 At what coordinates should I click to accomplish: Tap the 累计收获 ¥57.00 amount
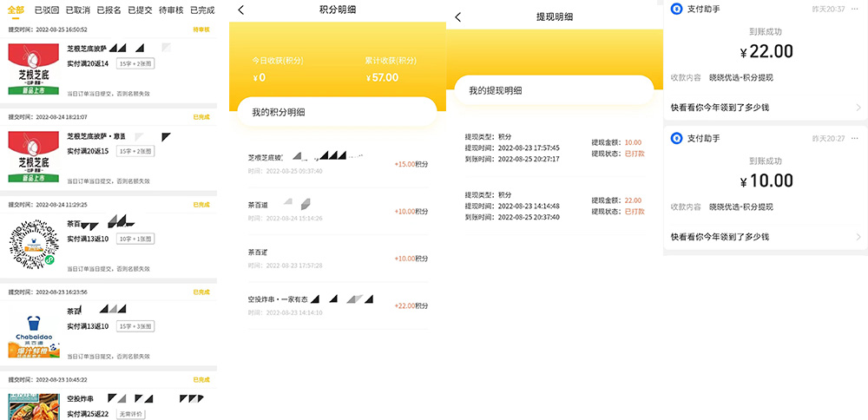(382, 77)
